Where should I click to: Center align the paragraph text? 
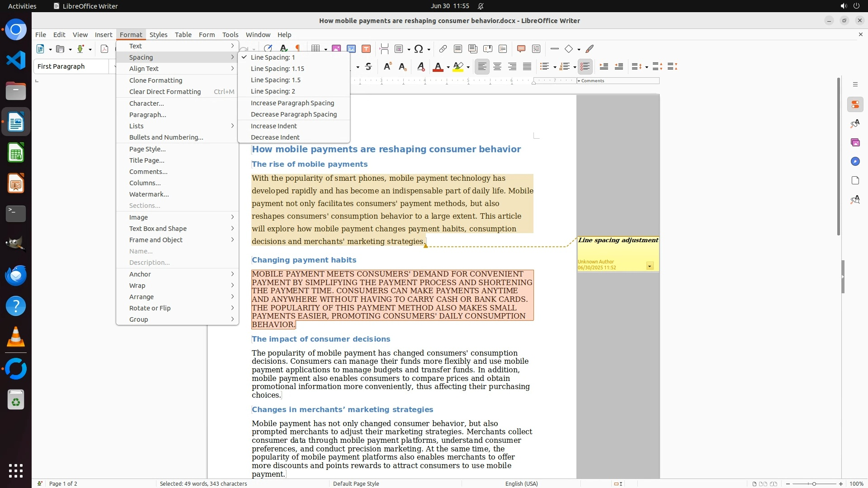click(497, 67)
